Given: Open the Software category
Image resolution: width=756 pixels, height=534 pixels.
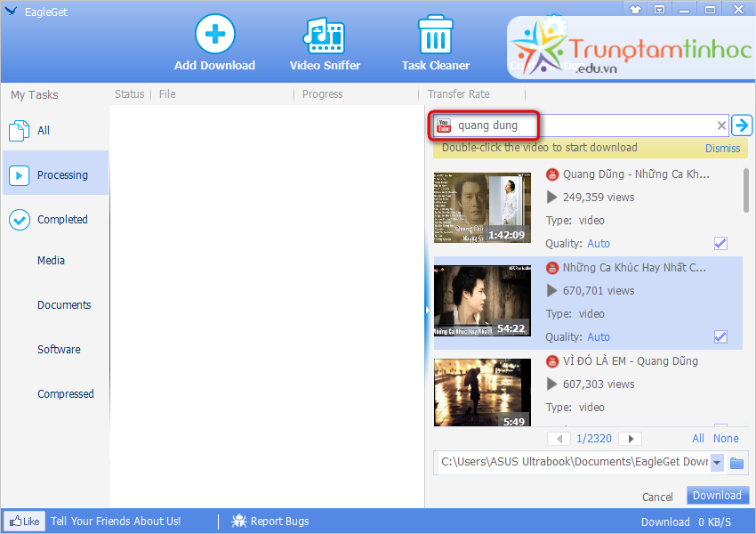Looking at the screenshot, I should point(59,349).
